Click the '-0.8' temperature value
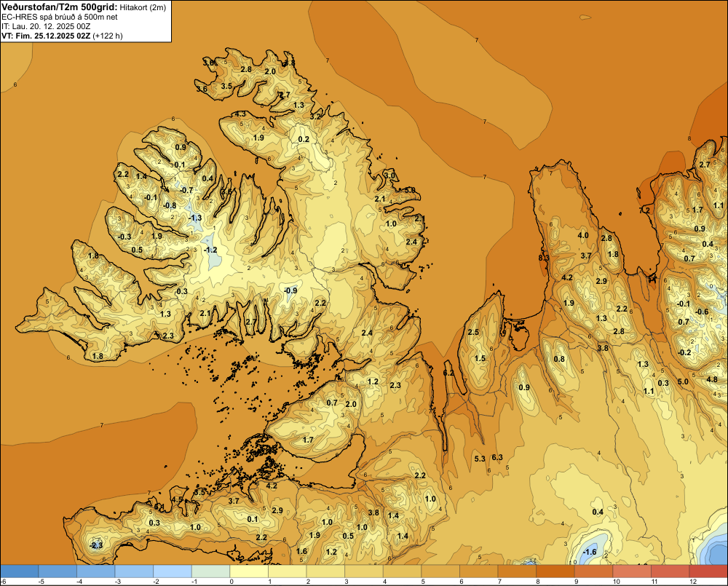 (170, 206)
